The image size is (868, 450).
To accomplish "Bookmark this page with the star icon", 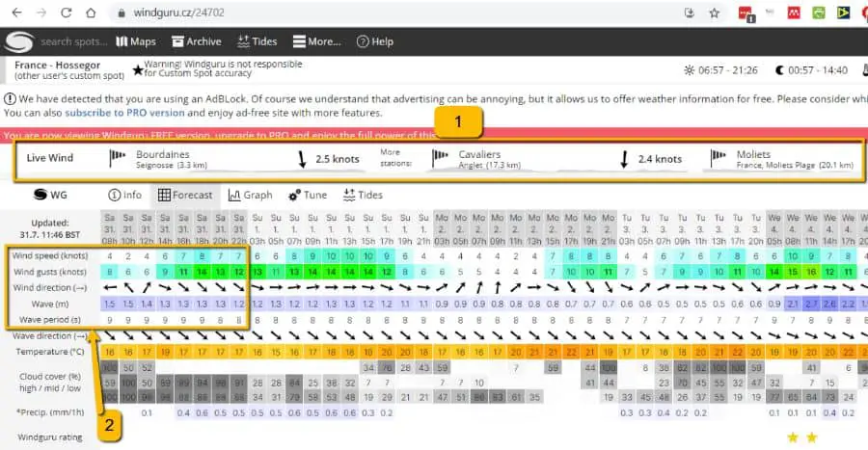I will tap(715, 13).
